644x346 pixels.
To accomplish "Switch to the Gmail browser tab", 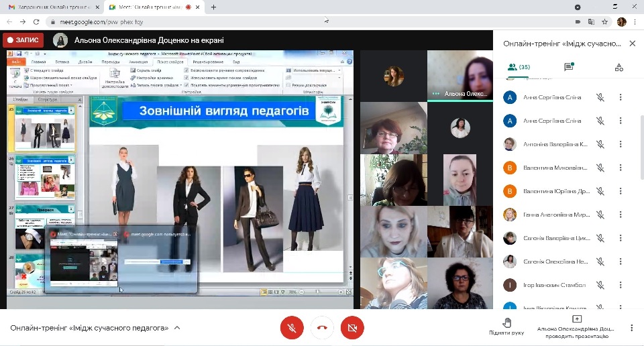I will pos(50,7).
